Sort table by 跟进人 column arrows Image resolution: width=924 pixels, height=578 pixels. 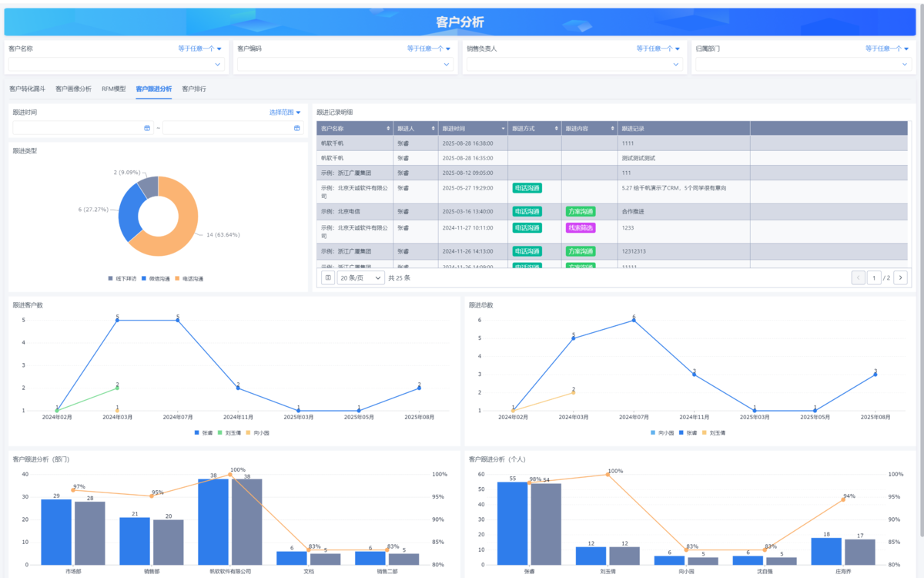pos(433,128)
